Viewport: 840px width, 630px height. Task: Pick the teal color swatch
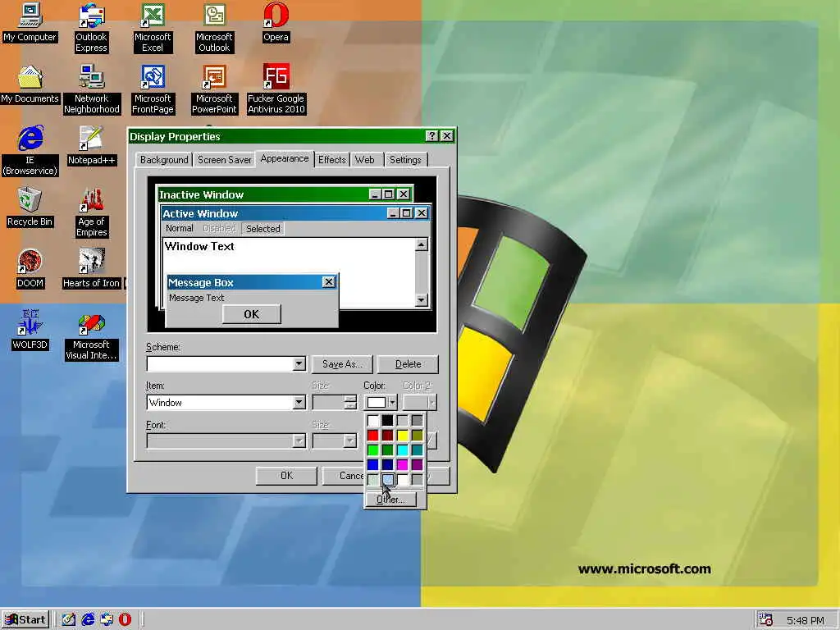(x=417, y=450)
